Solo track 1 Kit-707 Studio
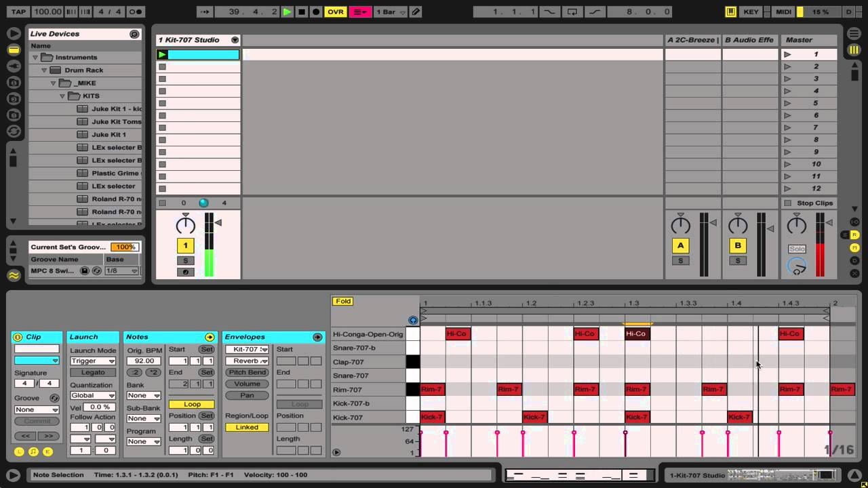 pyautogui.click(x=185, y=261)
